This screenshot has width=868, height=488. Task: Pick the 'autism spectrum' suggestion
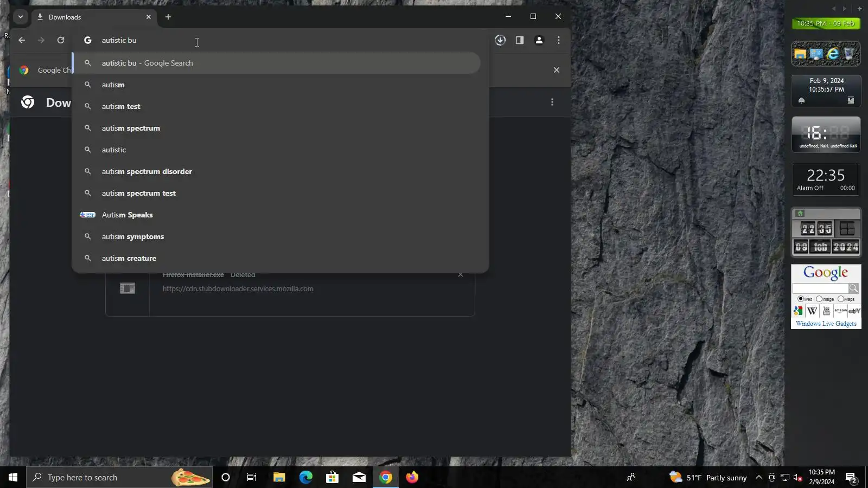coord(277,128)
